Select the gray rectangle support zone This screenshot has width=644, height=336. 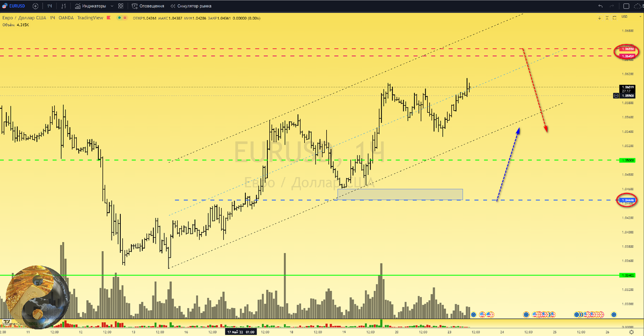point(400,194)
